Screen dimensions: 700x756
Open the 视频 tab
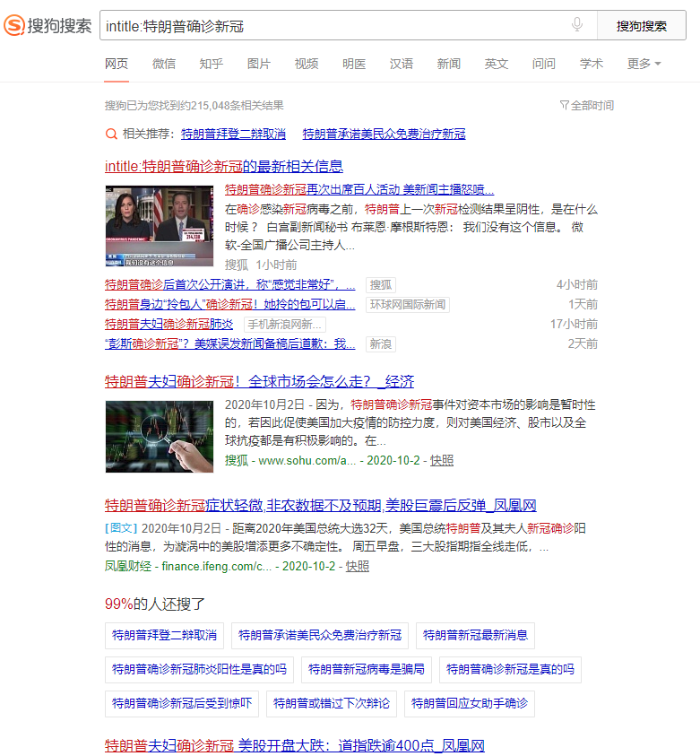pos(307,64)
